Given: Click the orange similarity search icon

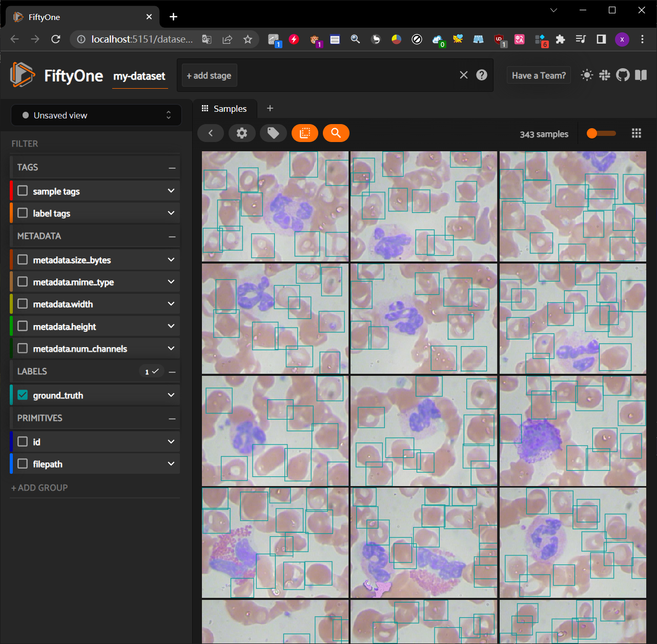Looking at the screenshot, I should (x=336, y=133).
